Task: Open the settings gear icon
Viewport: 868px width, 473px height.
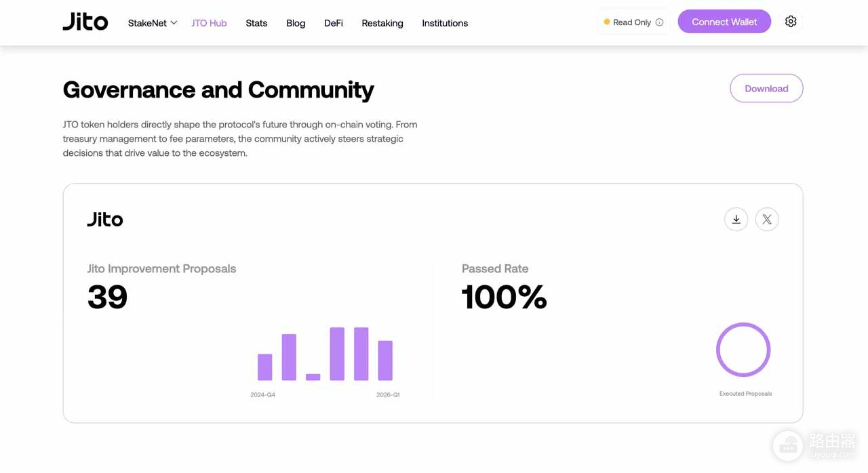Action: 791,22
